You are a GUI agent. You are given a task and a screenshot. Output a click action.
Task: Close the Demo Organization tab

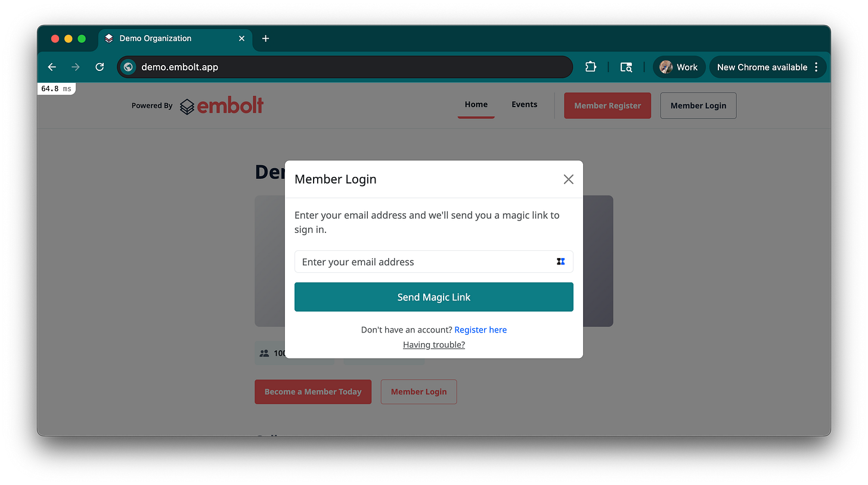point(241,38)
